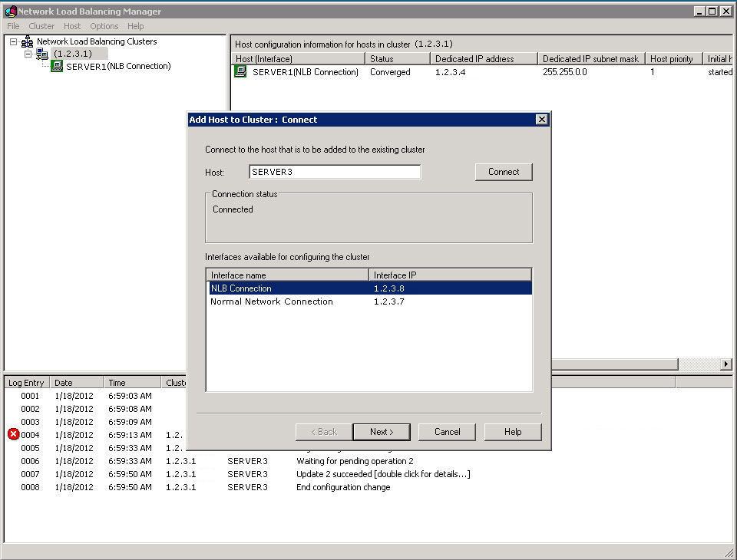Click the host list horizontal scrollbar thumb
The width and height of the screenshot is (737, 560).
[x=614, y=364]
